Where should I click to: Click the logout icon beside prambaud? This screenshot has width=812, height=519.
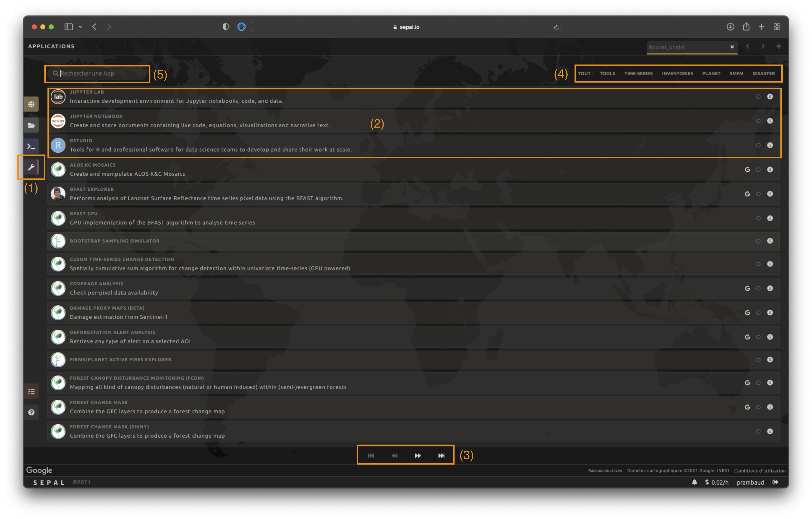pyautogui.click(x=775, y=482)
